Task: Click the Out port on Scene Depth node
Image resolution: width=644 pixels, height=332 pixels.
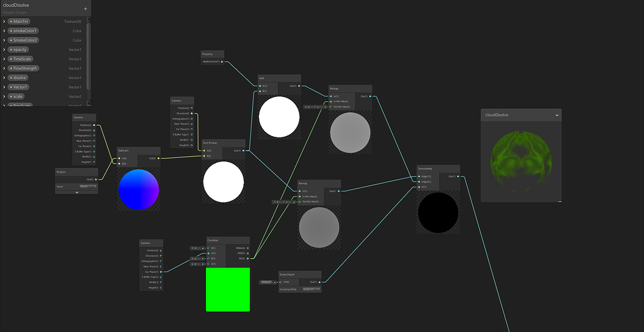Action: coord(320,282)
